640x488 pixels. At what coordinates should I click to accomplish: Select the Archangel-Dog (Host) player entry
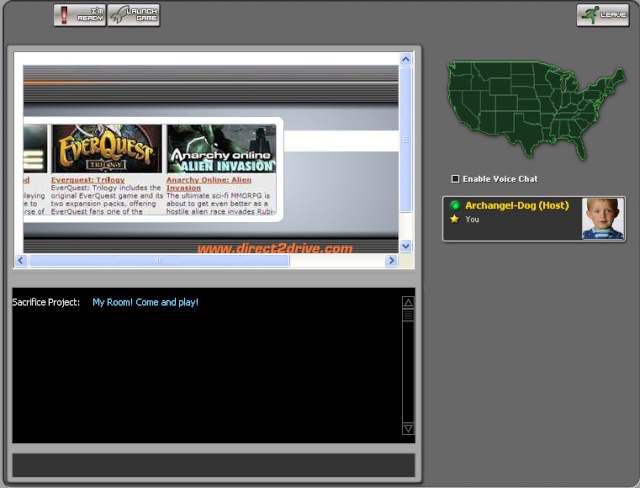point(534,219)
